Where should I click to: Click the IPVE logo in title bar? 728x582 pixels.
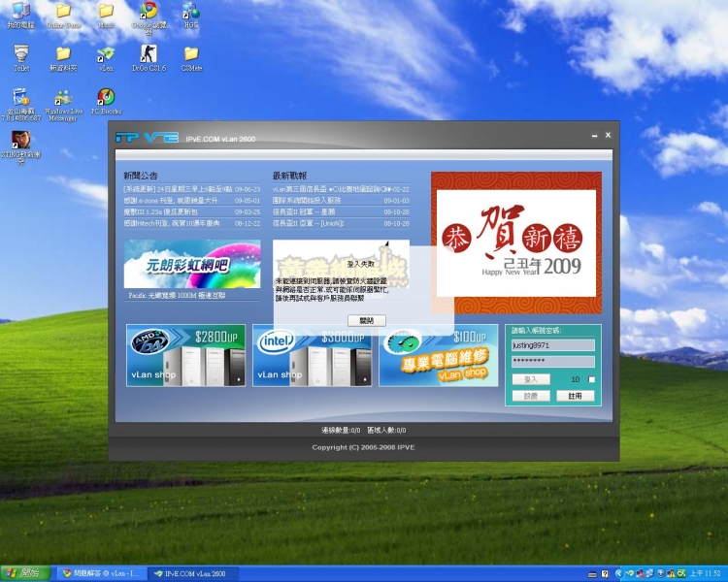tap(147, 138)
